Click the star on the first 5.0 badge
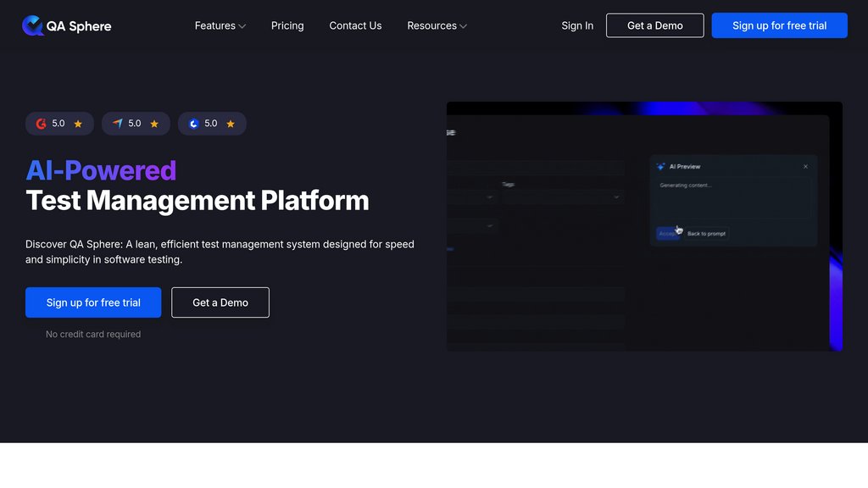 [78, 124]
